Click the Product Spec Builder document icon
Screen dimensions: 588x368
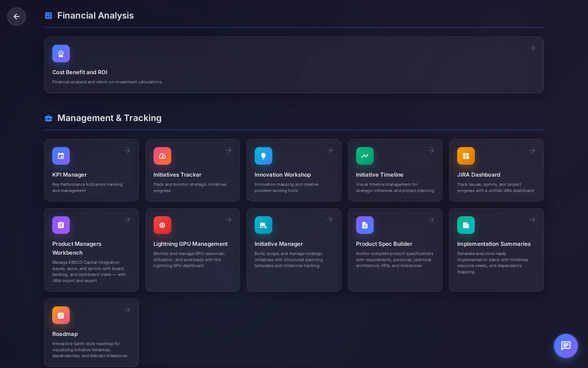(365, 225)
